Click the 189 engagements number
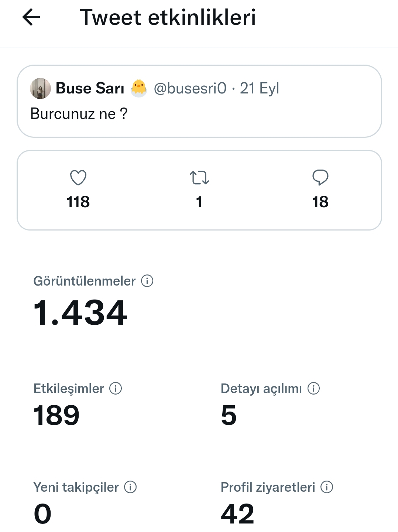This screenshot has height=532, width=398. click(56, 415)
